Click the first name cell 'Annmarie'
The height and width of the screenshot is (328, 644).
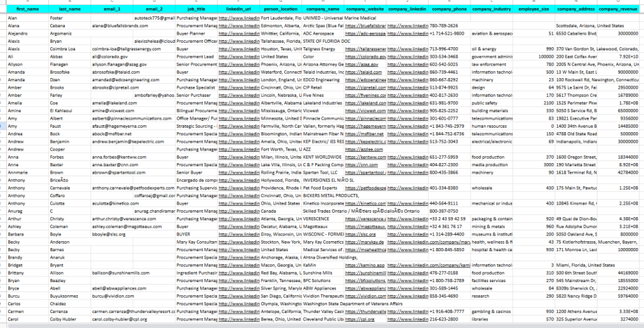(x=28, y=172)
